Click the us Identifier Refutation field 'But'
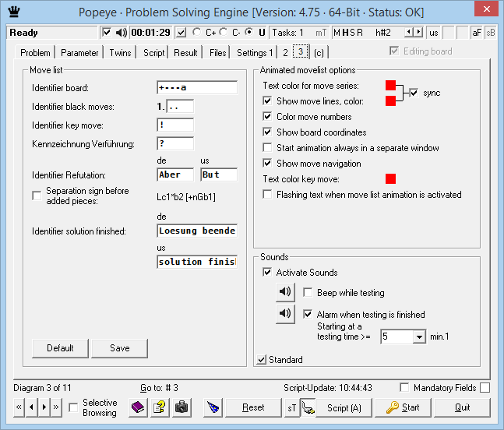 pyautogui.click(x=219, y=174)
